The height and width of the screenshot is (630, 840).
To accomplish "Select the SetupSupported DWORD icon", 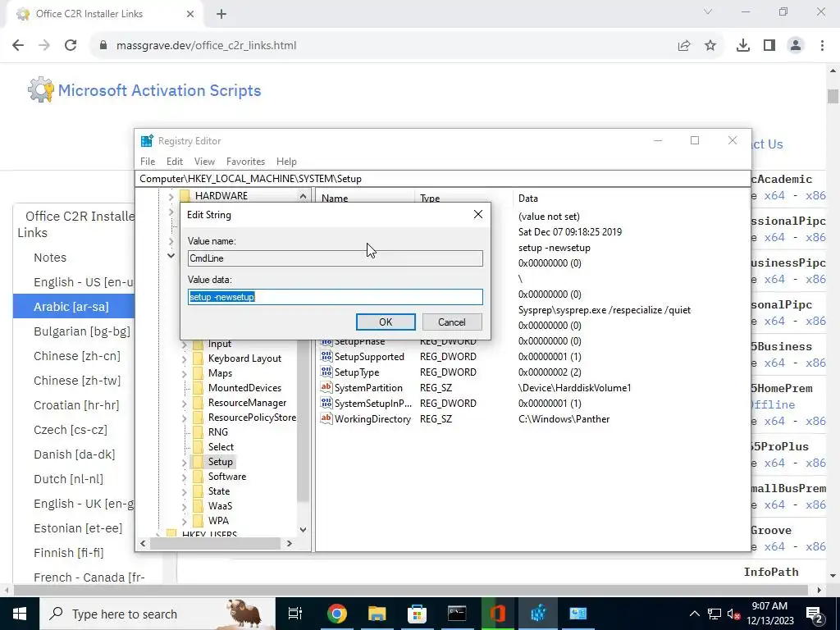I will pos(326,356).
